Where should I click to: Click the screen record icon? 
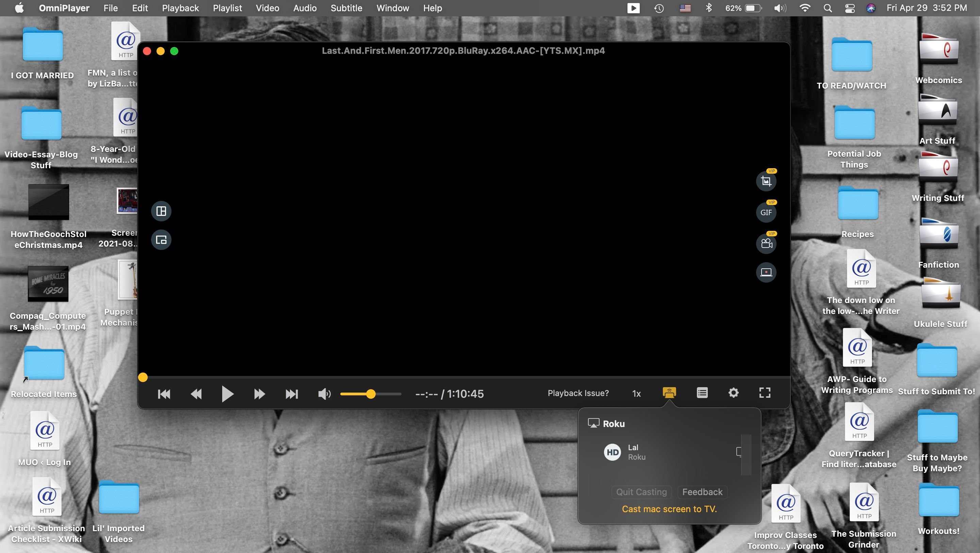766,272
